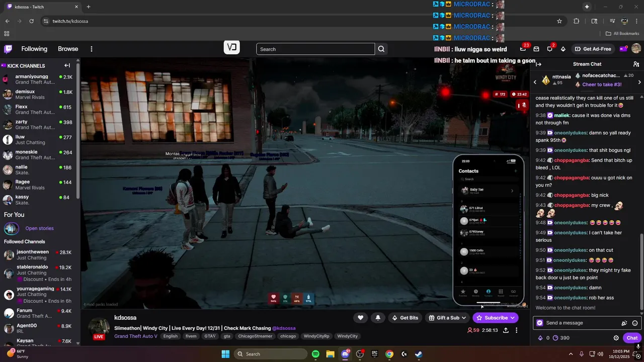The height and width of the screenshot is (362, 644).
Task: Open the Bits diamond icon in top bar
Action: tap(563, 49)
